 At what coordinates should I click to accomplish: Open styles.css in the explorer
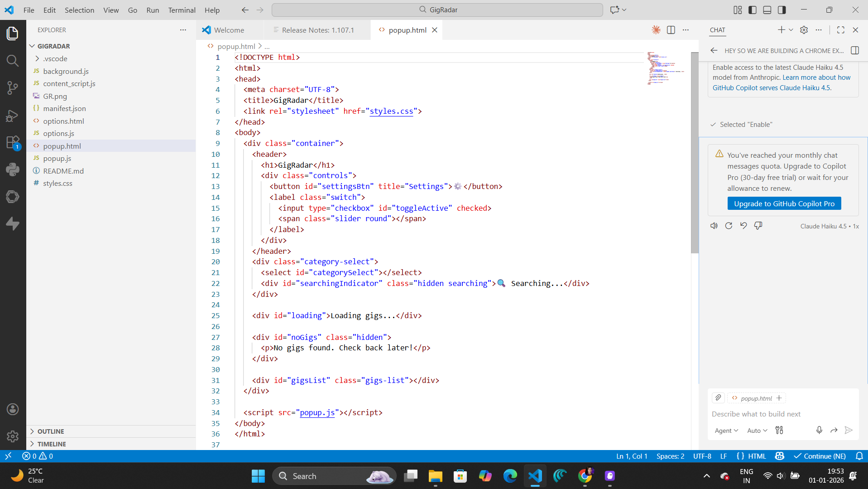point(58,183)
